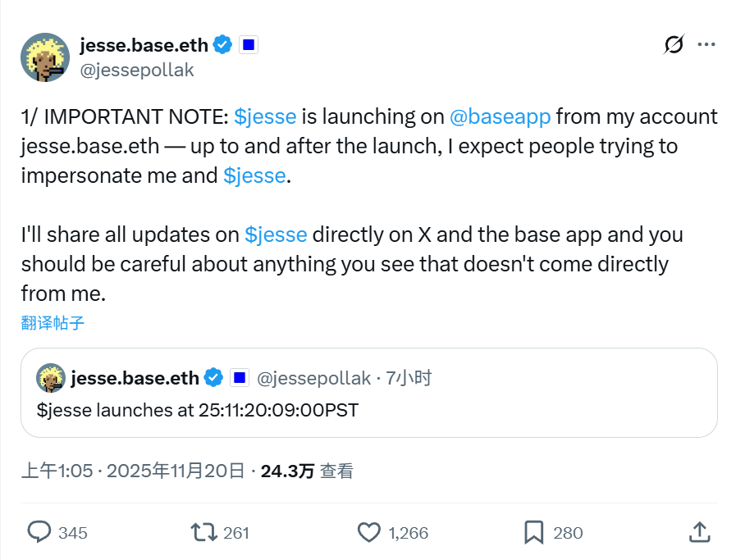
Task: Click quoted tweet's small avatar
Action: (x=51, y=378)
